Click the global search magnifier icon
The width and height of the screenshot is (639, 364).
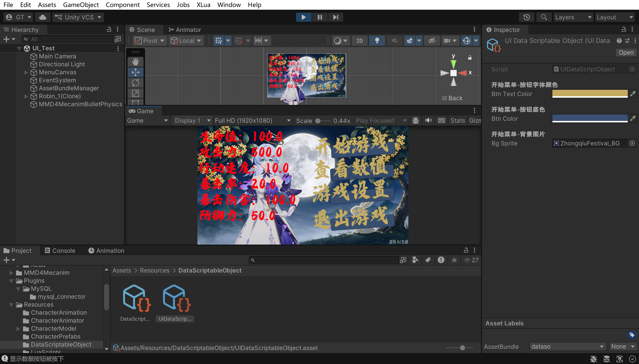[544, 17]
